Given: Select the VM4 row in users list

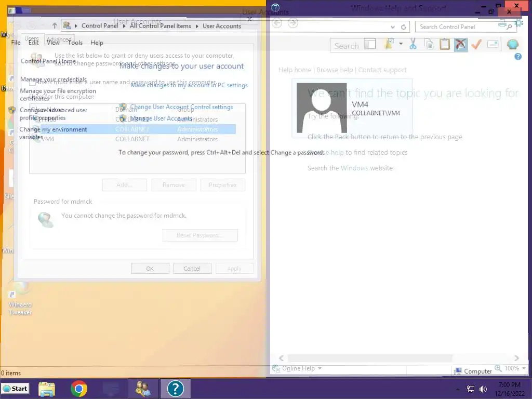Looking at the screenshot, I should point(132,139).
